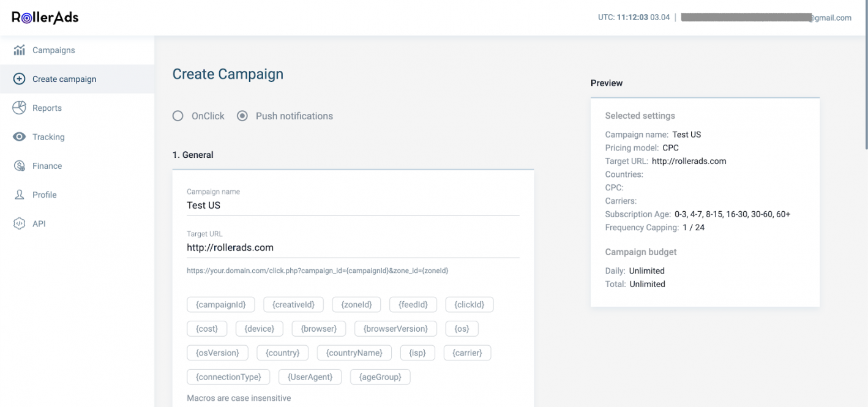The height and width of the screenshot is (407, 868).
Task: Click the Create campaign plus icon
Action: (x=20, y=79)
